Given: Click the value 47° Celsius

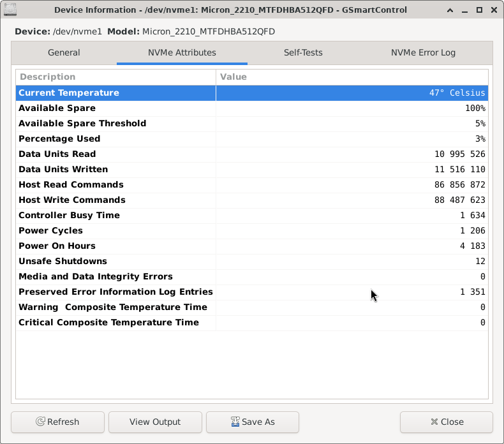Looking at the screenshot, I should click(457, 93).
